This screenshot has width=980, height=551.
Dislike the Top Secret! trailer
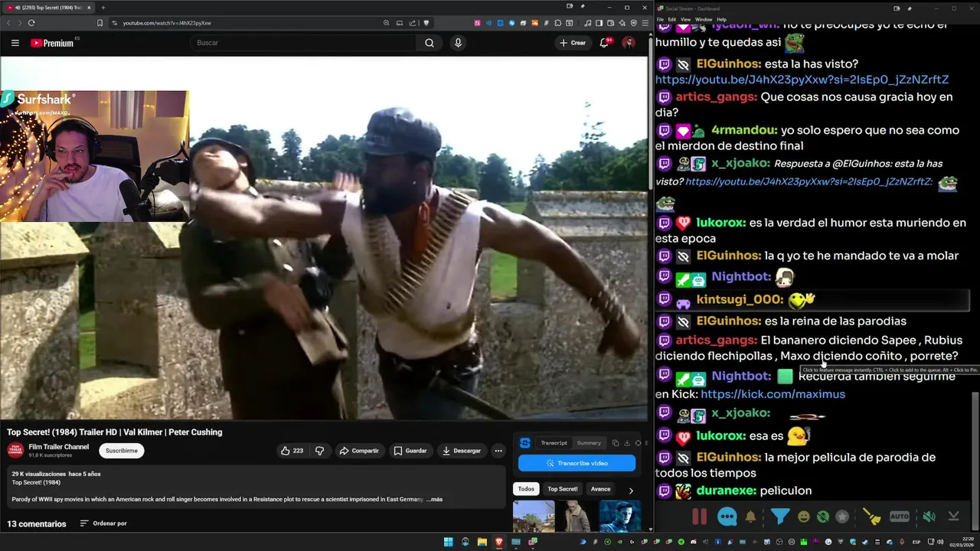(x=320, y=451)
